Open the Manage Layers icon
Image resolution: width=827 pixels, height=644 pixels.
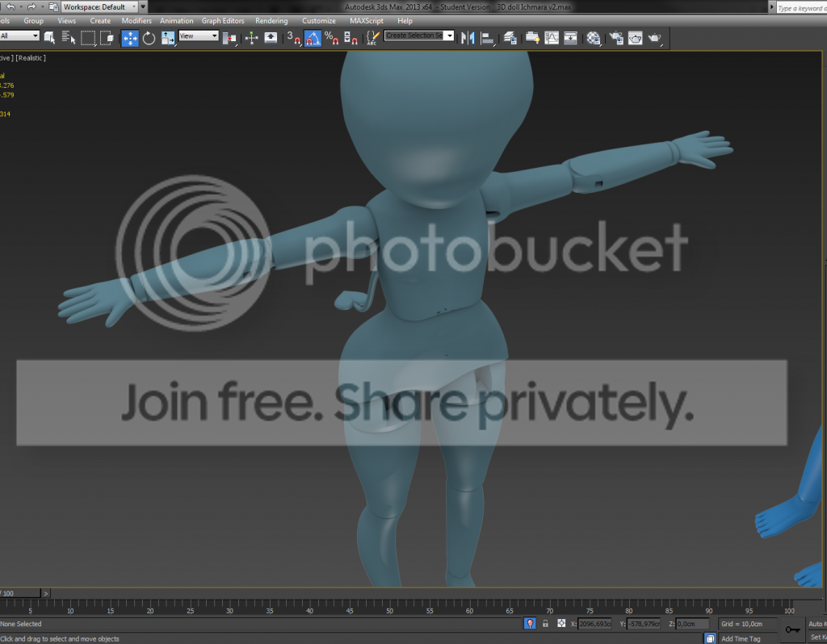tap(510, 38)
